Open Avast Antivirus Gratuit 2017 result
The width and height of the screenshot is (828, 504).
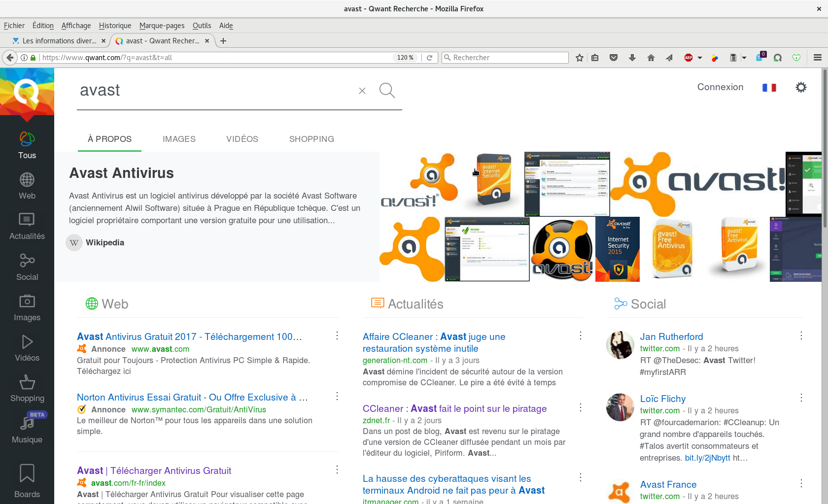(x=189, y=336)
